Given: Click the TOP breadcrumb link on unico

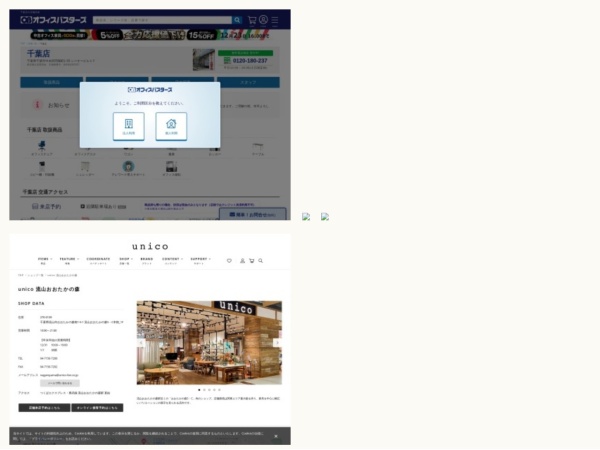Looking at the screenshot, I should pos(21,276).
